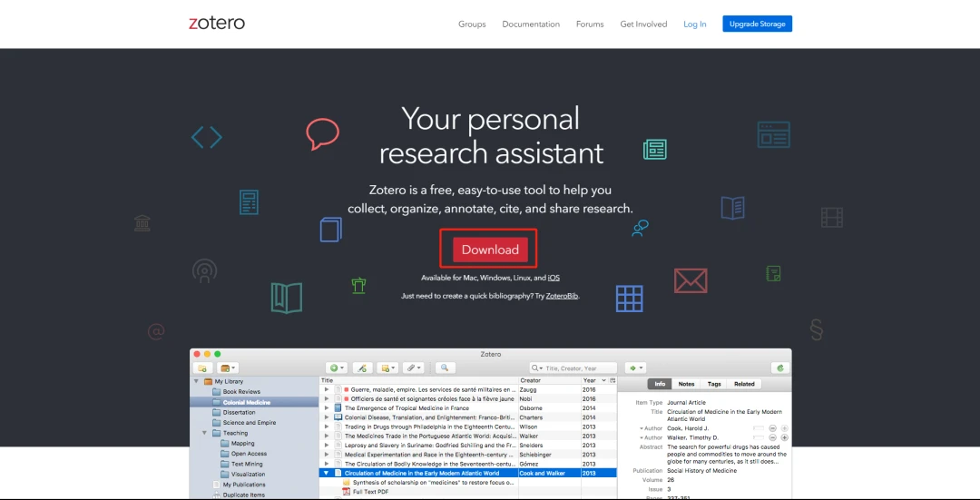This screenshot has width=980, height=500.
Task: Switch to the Notes tab
Action: click(686, 384)
